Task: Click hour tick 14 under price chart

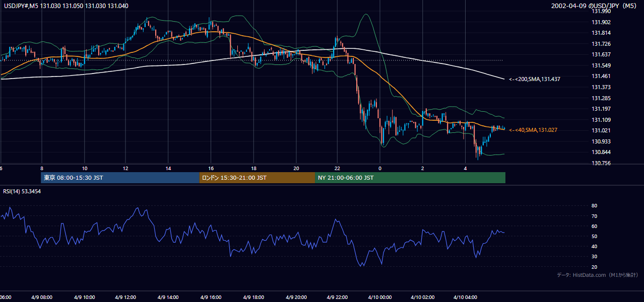Action: point(168,168)
